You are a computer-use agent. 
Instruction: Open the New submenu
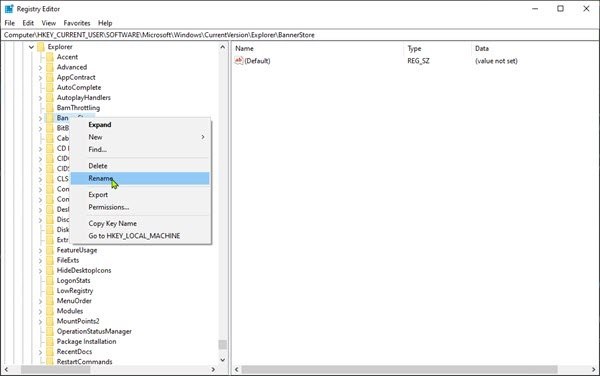point(140,137)
